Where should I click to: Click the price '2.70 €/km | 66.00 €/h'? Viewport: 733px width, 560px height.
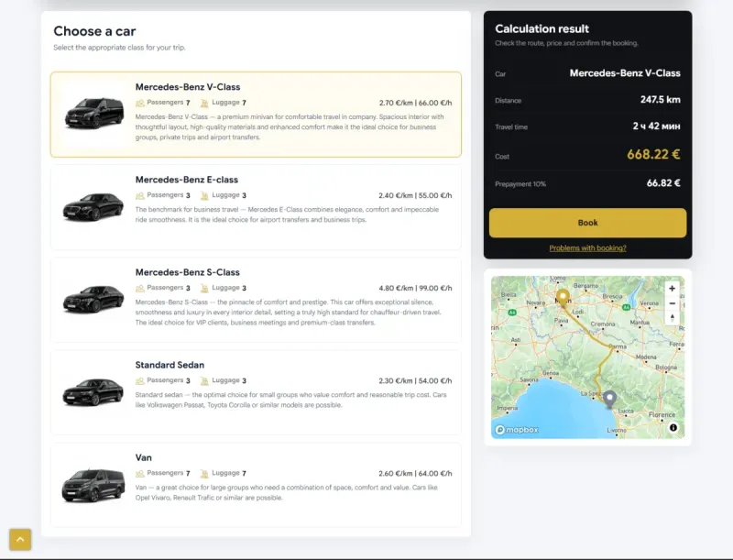coord(416,103)
